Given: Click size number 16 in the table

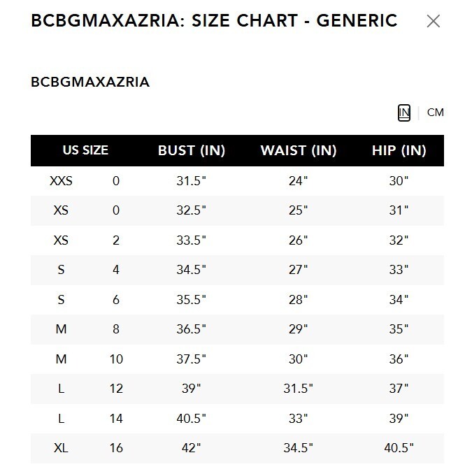Looking at the screenshot, I should 116,448.
